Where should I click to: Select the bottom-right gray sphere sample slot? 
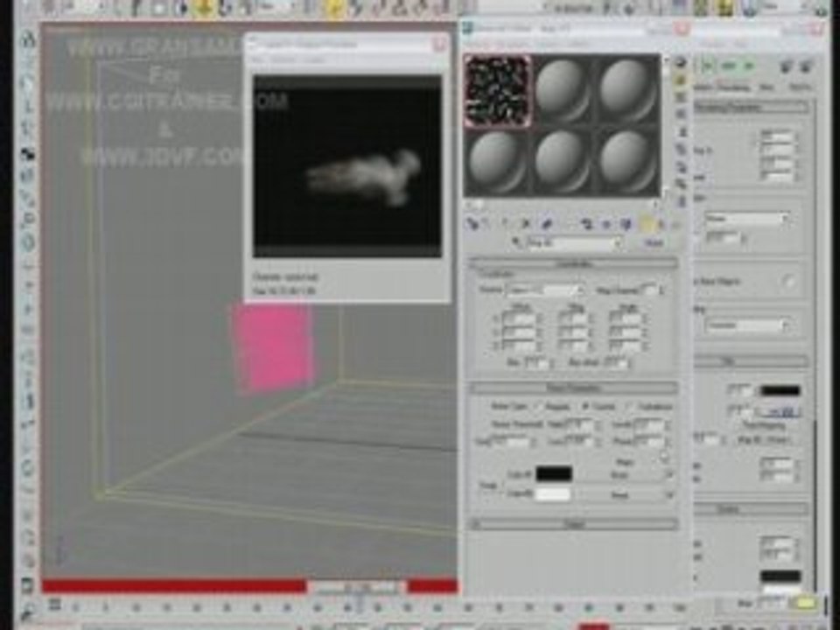click(x=627, y=163)
